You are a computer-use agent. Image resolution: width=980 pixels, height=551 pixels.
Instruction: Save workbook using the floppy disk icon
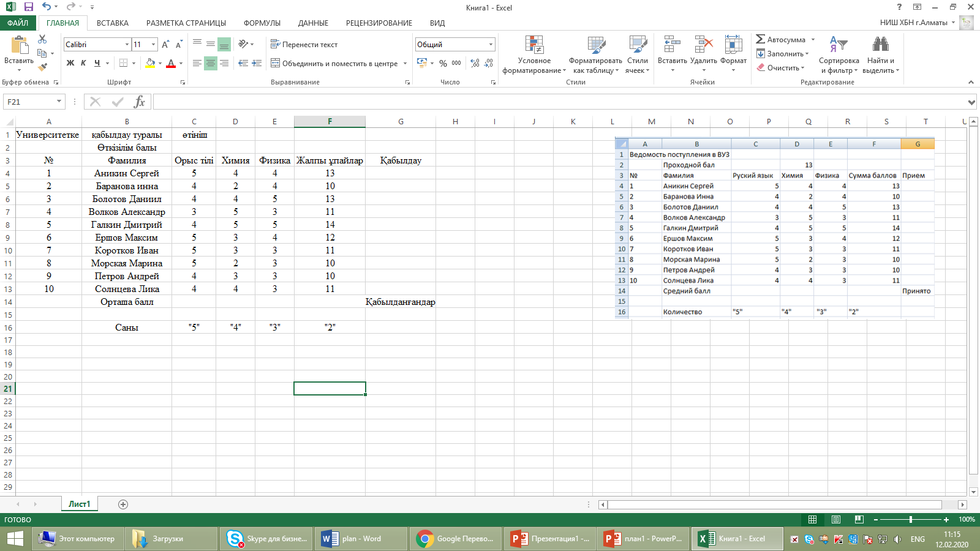tap(28, 7)
